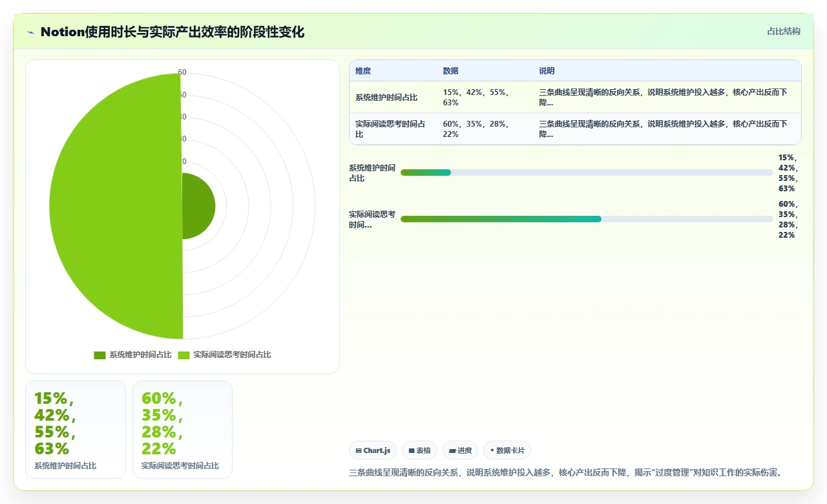
Task: Click the 实际阅读思考时间 progress bar
Action: tap(587, 219)
